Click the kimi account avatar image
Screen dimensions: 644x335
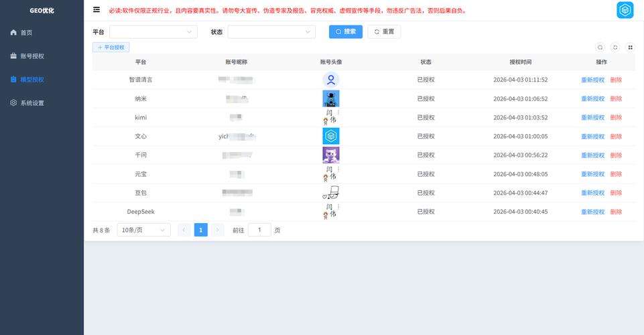tap(331, 117)
